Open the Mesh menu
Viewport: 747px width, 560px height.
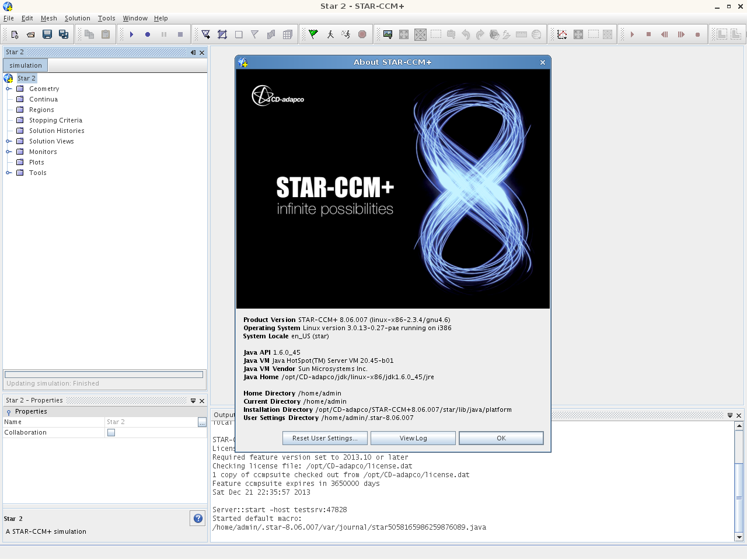click(49, 18)
